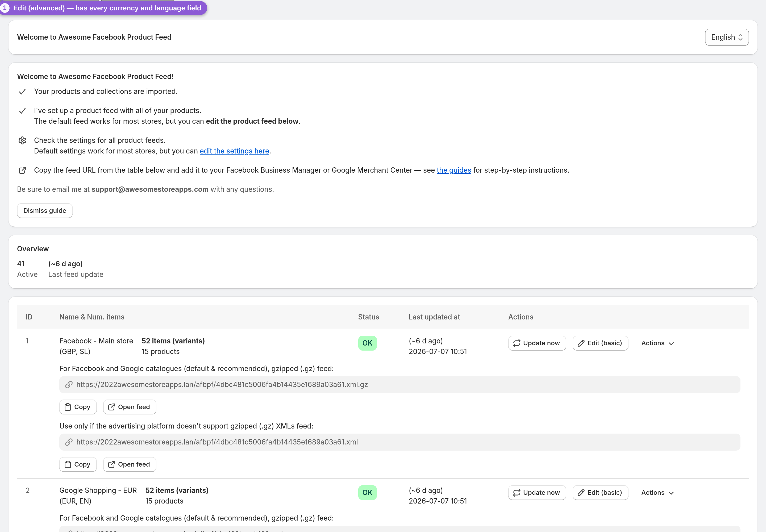Click the link icon beside the plain .xml URL
Screen dimensions: 766x532
coord(69,442)
